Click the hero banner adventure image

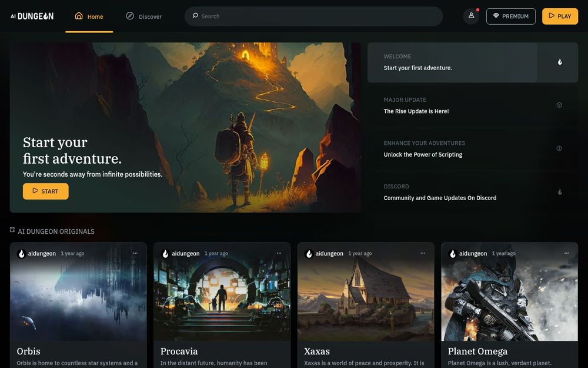[x=185, y=127]
